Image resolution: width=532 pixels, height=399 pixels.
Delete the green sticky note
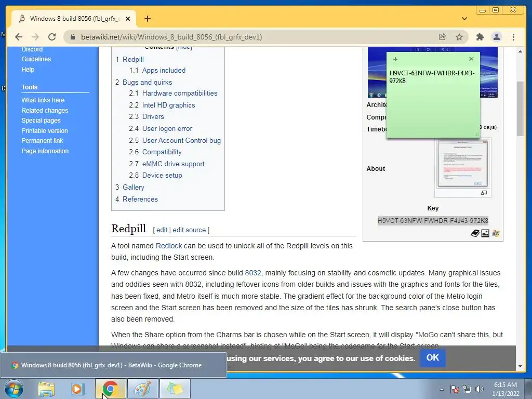(471, 59)
